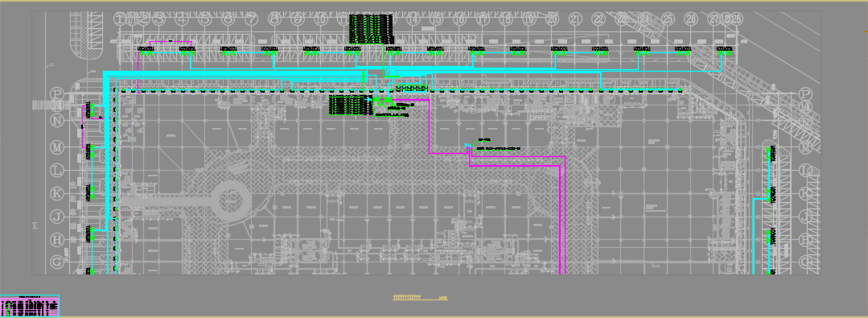Pick row axis bubble J on left side
The width and height of the screenshot is (868, 318).
pyautogui.click(x=57, y=216)
